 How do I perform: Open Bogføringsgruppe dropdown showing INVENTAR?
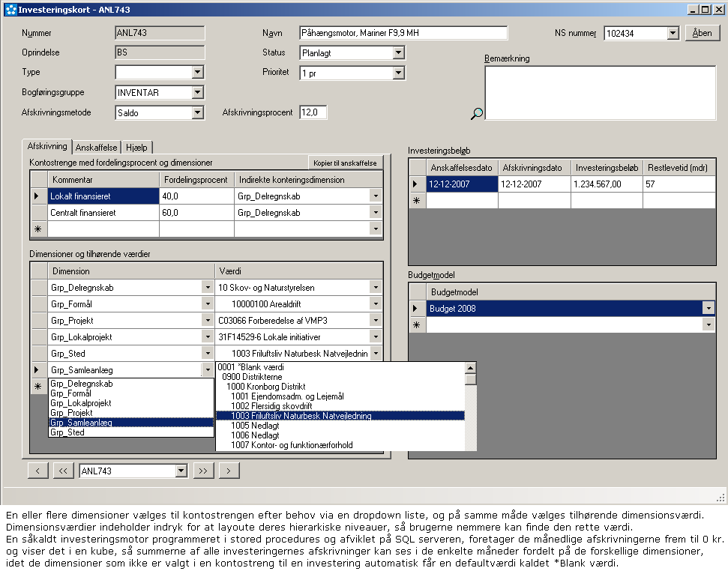tap(198, 92)
